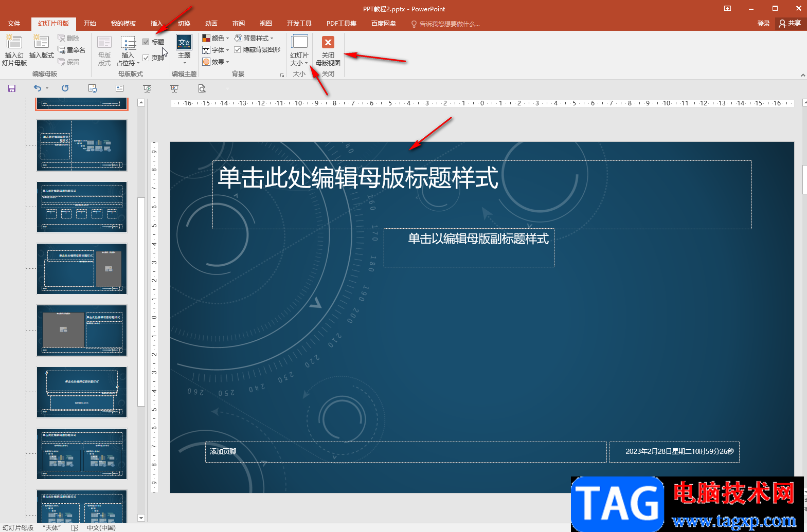Click the master title placeholder text
The image size is (807, 532).
pyautogui.click(x=358, y=178)
